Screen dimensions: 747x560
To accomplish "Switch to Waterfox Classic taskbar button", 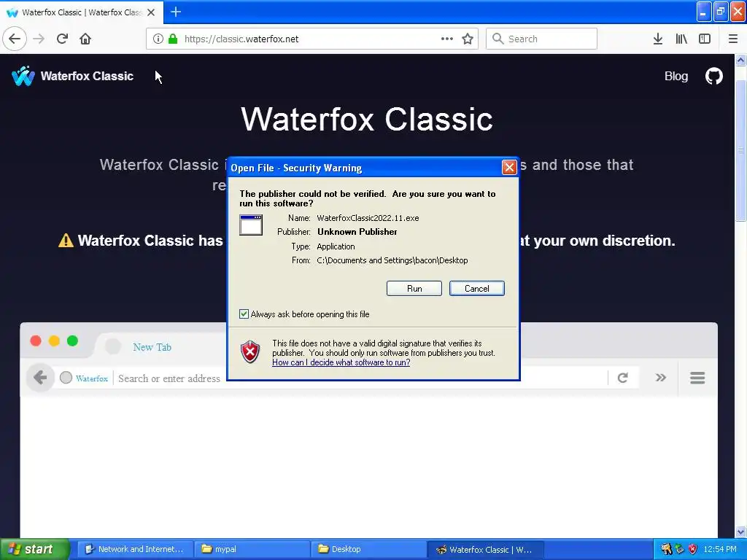I will (485, 549).
